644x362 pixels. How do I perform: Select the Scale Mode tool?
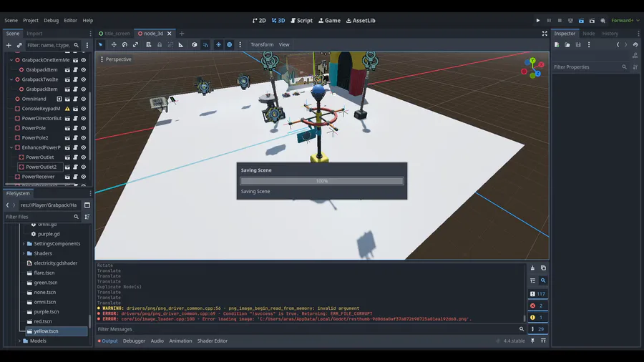point(135,45)
